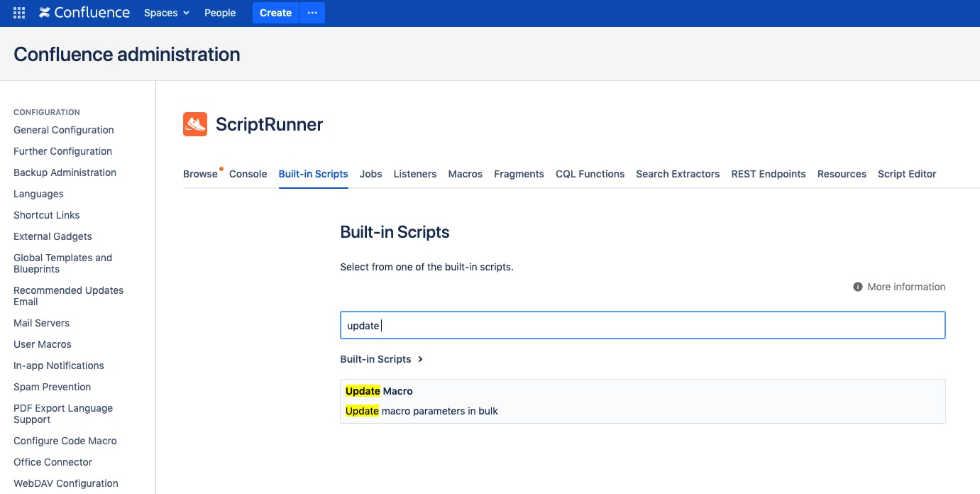Switch to the Browse tab
980x494 pixels.
200,174
